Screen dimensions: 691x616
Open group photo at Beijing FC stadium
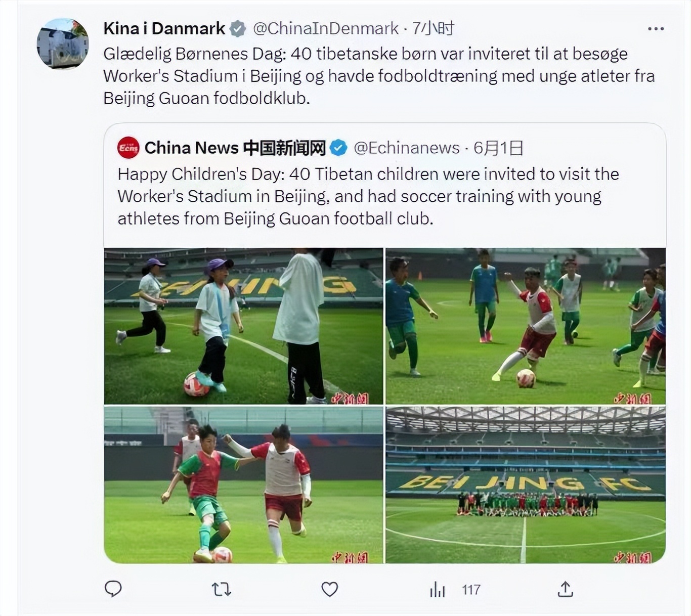(525, 485)
